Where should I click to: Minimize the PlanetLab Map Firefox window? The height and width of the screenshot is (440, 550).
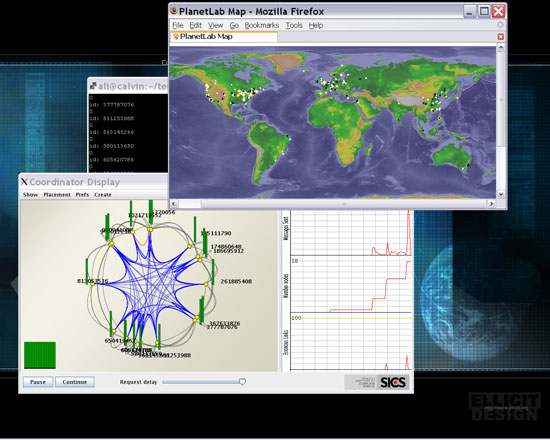tap(469, 12)
